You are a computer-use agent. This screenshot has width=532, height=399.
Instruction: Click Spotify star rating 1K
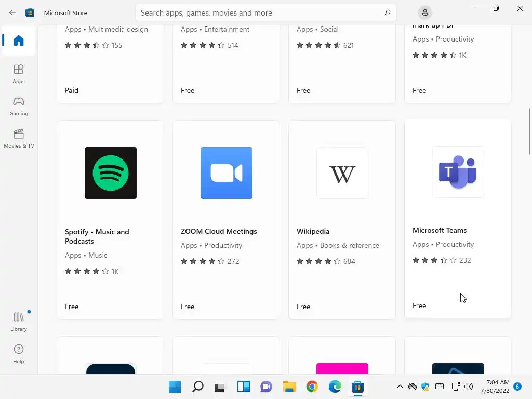tap(91, 271)
